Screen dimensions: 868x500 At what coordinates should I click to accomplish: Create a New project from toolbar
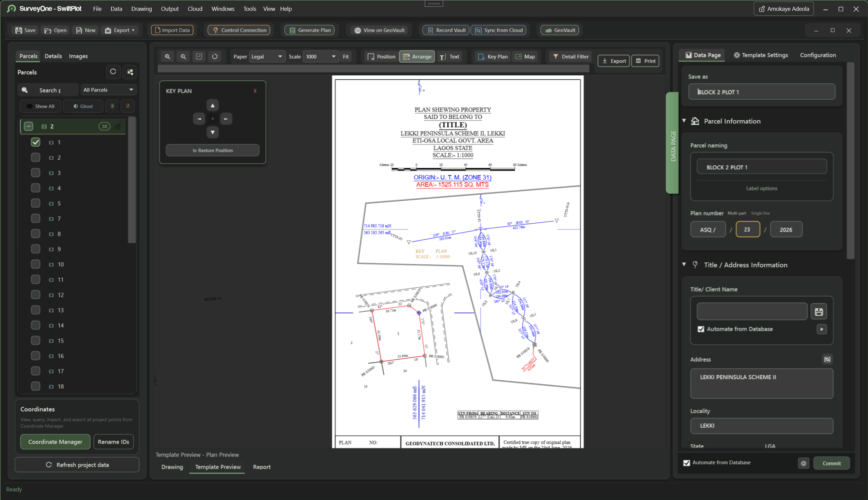pos(86,30)
